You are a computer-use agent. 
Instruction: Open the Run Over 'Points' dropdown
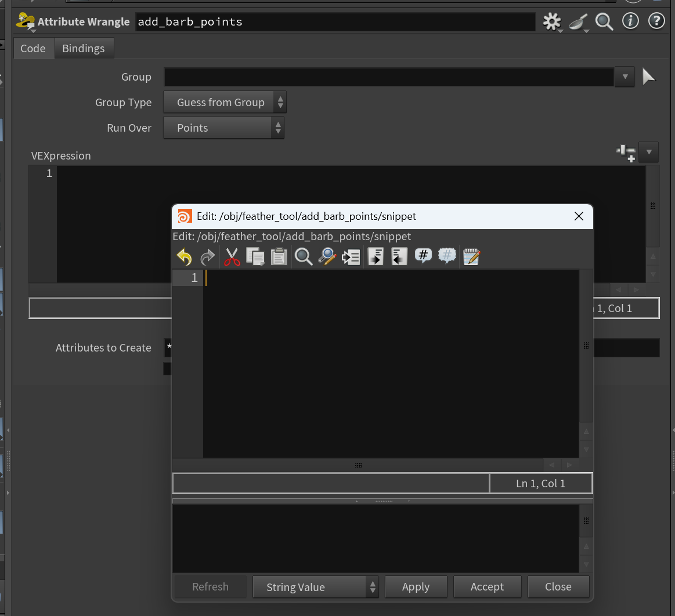pos(223,128)
